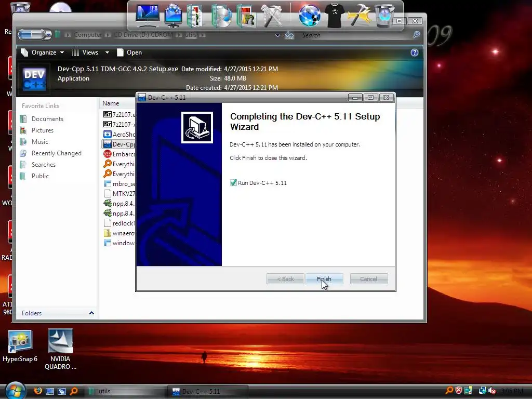Click the muted volume tray icon

[492, 391]
